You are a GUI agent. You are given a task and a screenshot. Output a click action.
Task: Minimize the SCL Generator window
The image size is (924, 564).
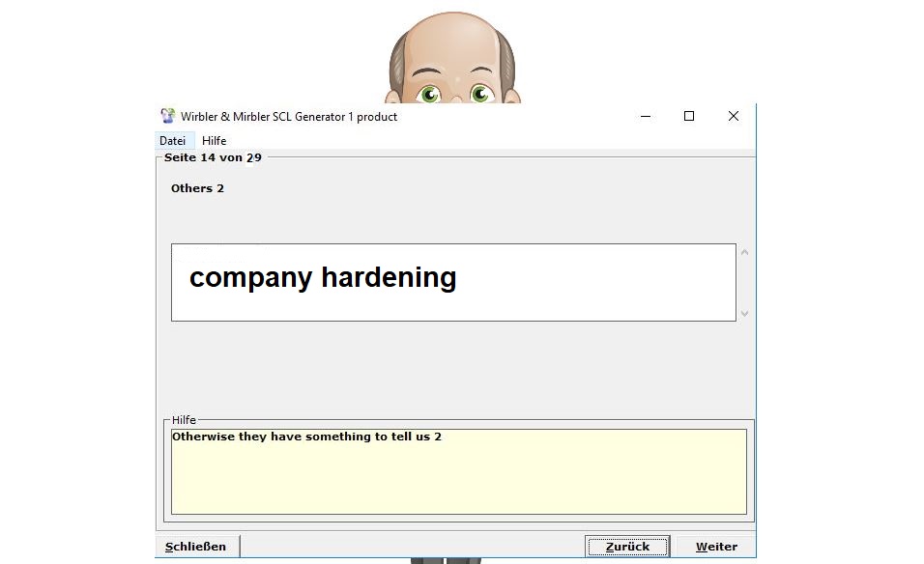[x=645, y=116]
